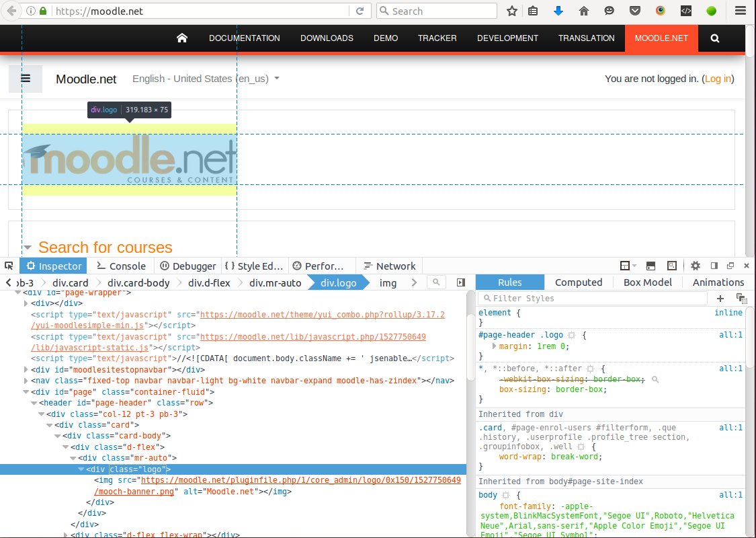Viewport: 756px width, 538px height.
Task: Switch to the Box Model sidebar tab
Action: point(648,282)
